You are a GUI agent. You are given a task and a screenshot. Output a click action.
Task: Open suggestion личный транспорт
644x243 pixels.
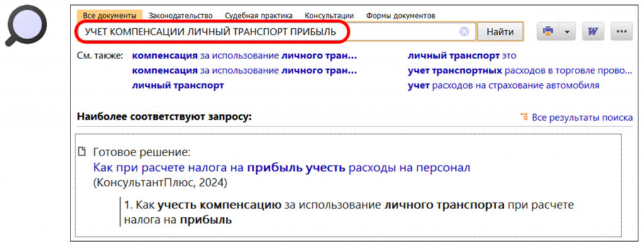[x=178, y=86]
